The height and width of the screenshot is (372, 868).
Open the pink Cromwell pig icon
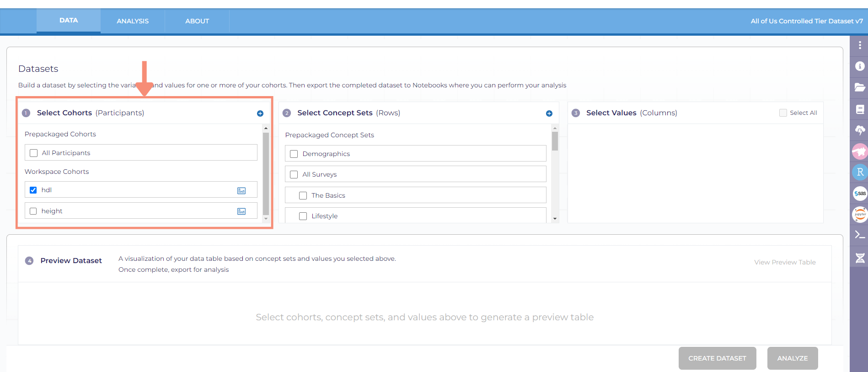tap(860, 151)
